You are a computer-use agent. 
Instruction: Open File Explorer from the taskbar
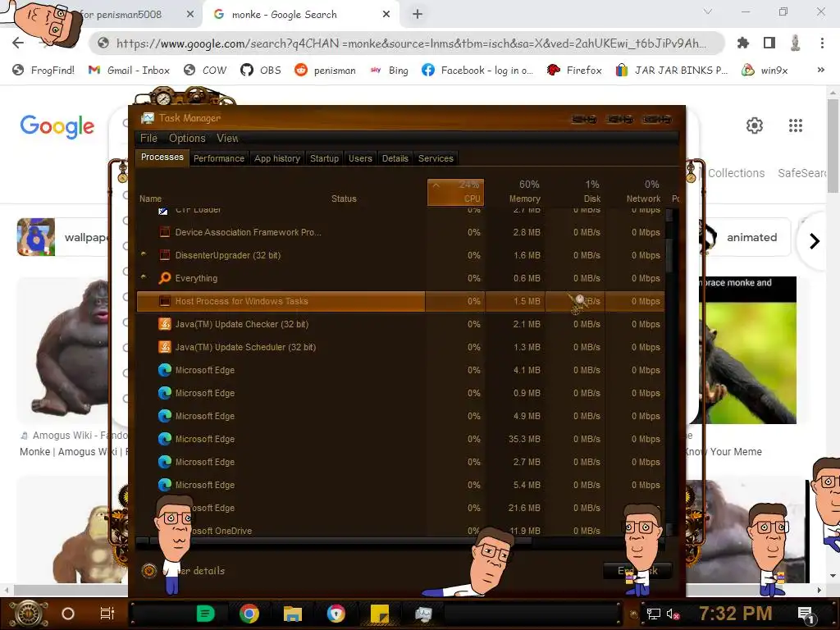click(x=293, y=614)
